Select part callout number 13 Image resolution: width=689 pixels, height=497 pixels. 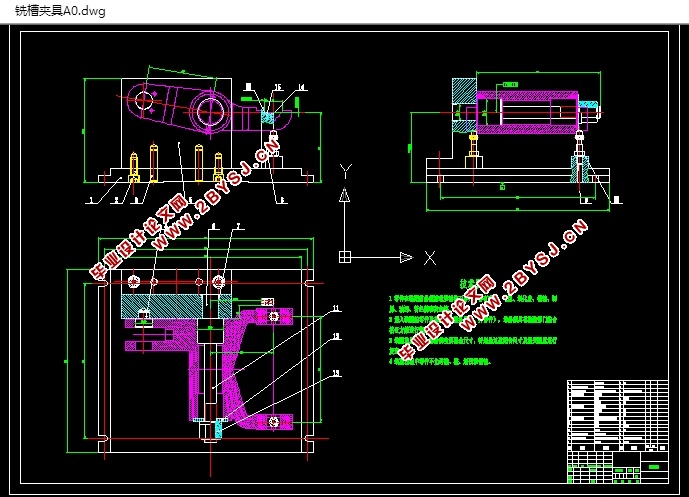point(336,373)
